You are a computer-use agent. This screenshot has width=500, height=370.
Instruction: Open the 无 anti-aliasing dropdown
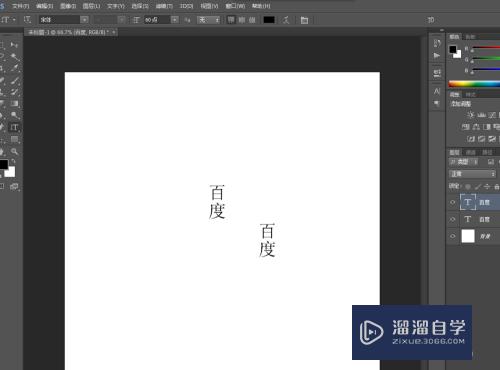[x=209, y=20]
